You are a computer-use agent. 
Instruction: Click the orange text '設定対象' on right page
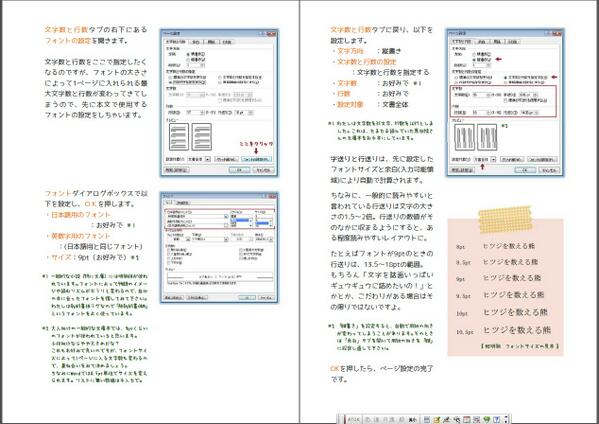pyautogui.click(x=350, y=104)
